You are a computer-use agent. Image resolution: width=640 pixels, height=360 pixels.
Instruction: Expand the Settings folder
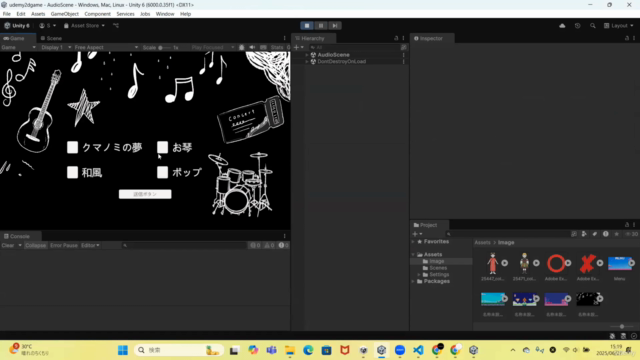click(x=419, y=275)
